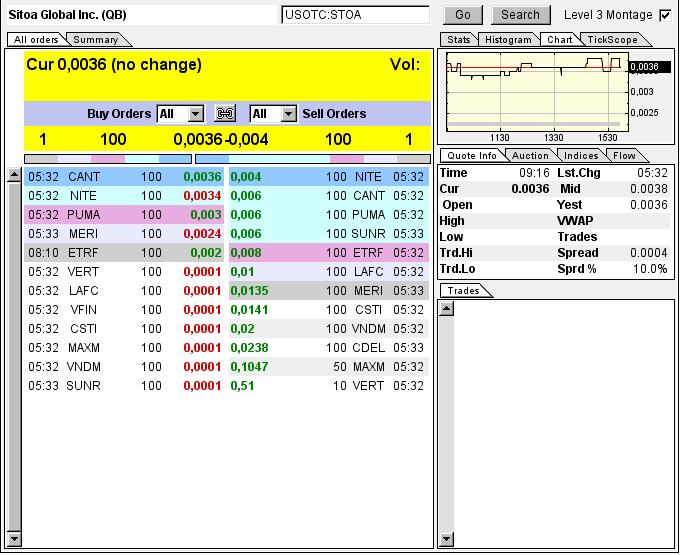This screenshot has width=680, height=555.
Task: Click the 0,0036 chart price label
Action: point(649,67)
